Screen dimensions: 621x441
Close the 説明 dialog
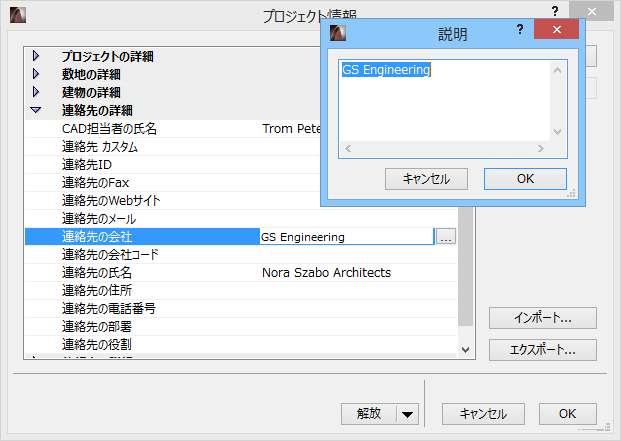point(556,29)
